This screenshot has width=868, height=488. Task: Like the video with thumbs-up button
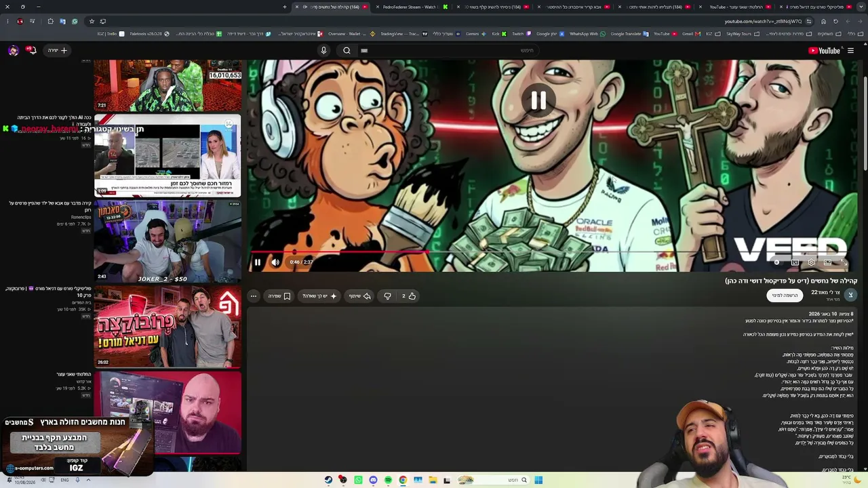click(408, 296)
